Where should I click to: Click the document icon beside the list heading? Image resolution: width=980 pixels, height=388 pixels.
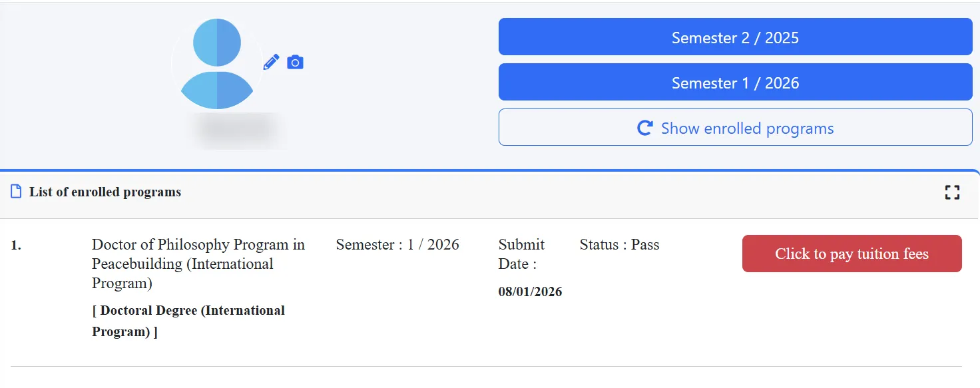[x=16, y=192]
